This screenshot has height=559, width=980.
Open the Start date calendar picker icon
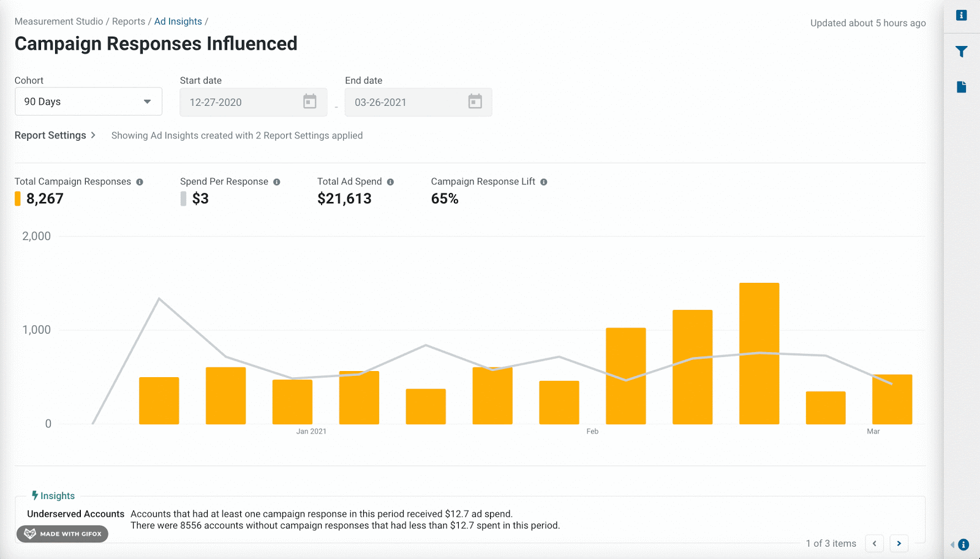click(x=310, y=102)
